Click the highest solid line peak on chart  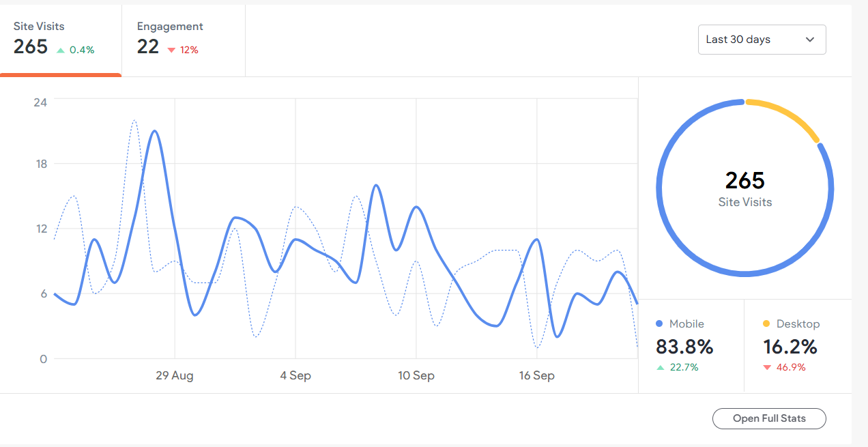tap(155, 131)
